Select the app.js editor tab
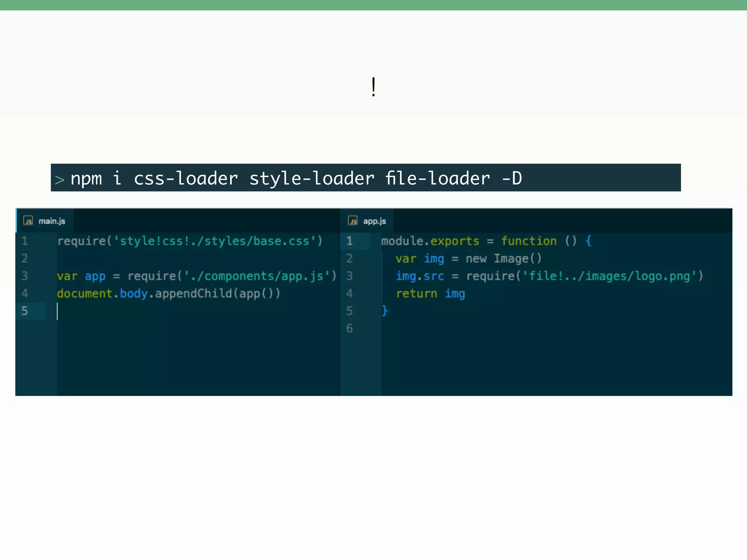 coord(367,221)
